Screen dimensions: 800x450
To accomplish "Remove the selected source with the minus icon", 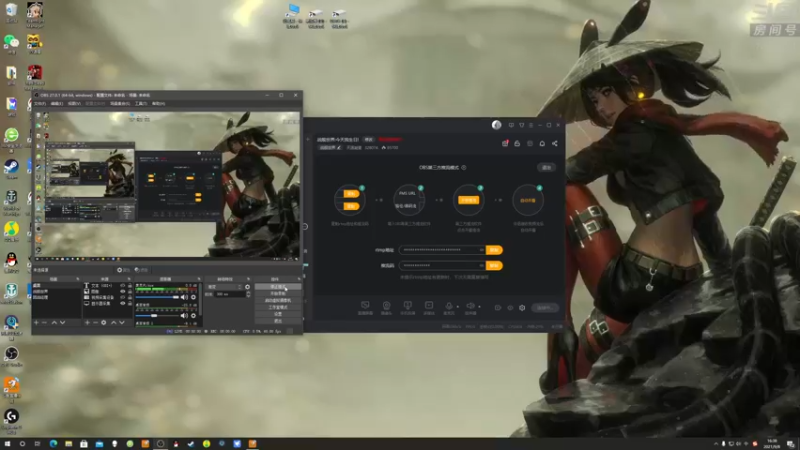I will 95,322.
